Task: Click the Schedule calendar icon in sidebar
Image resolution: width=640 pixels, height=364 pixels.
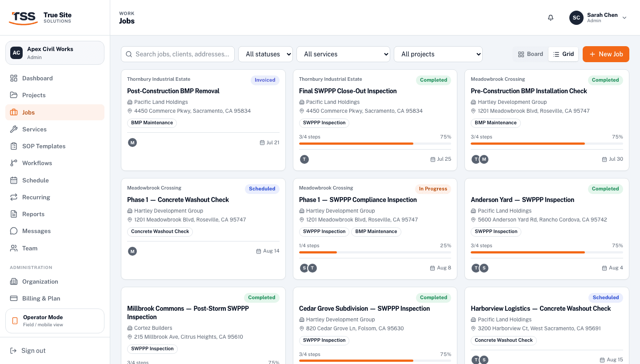Action: click(14, 180)
